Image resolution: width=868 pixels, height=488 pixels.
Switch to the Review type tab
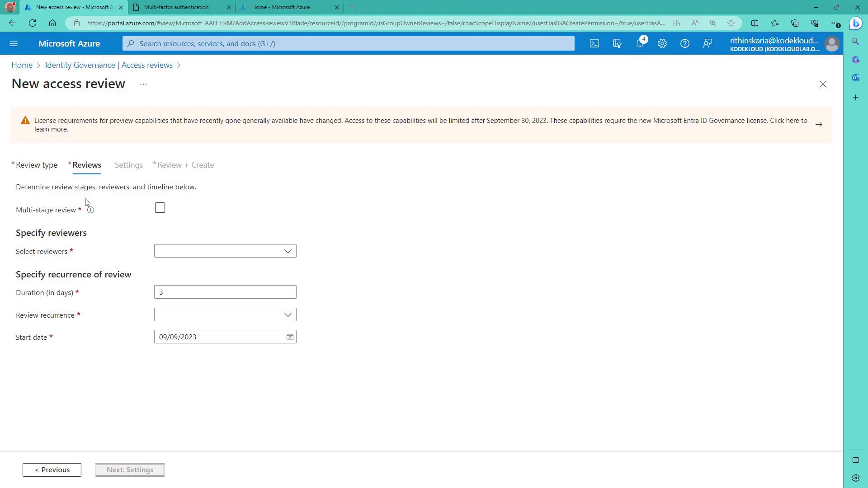36,165
